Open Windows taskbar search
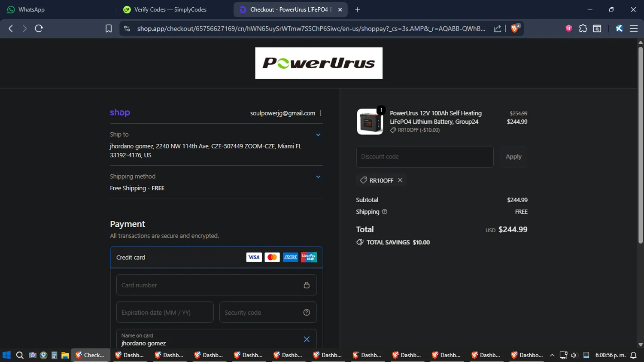644x362 pixels. pyautogui.click(x=20, y=355)
